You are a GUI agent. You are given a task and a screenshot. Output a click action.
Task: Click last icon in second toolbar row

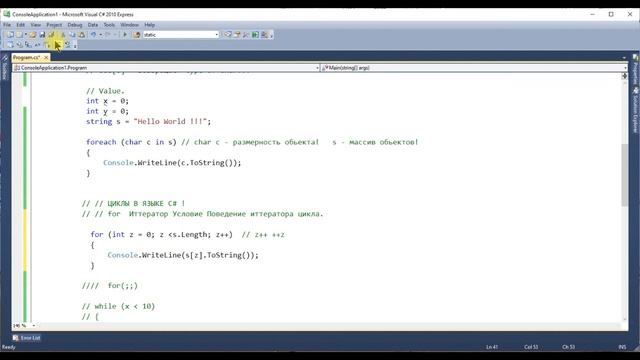(x=68, y=44)
